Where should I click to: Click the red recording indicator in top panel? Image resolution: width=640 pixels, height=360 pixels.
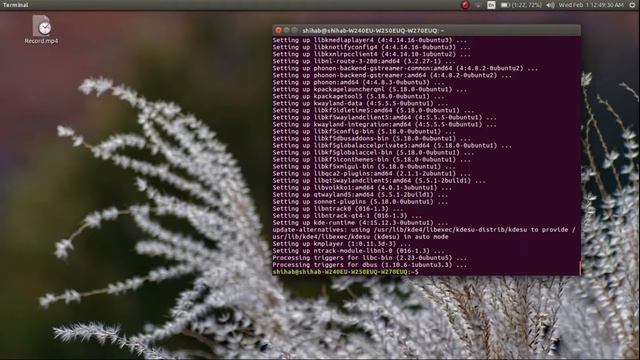(465, 5)
